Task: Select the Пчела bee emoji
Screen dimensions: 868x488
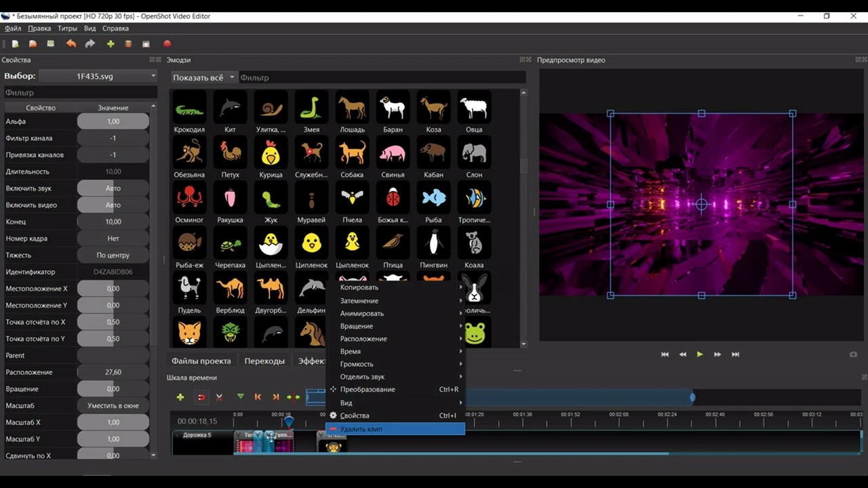Action: click(x=352, y=203)
